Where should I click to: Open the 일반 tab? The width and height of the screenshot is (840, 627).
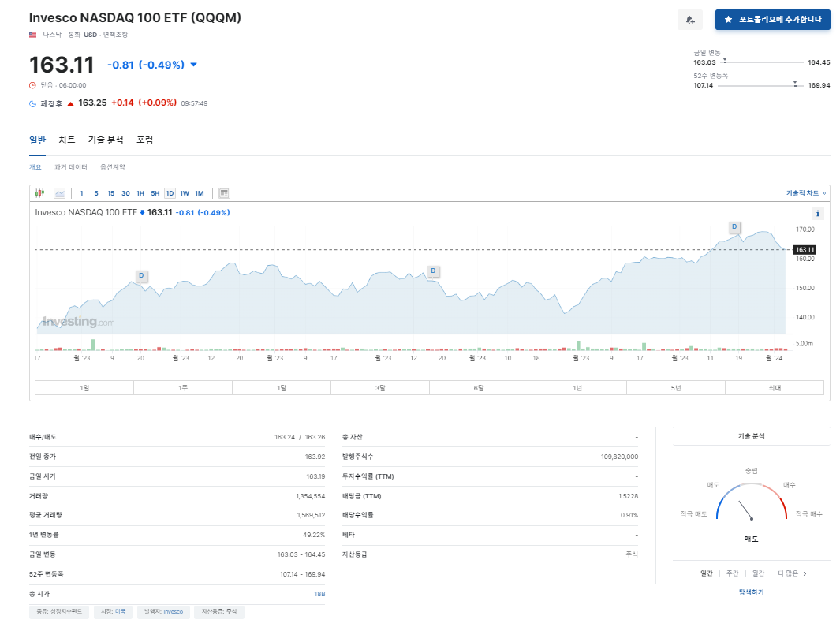click(38, 140)
